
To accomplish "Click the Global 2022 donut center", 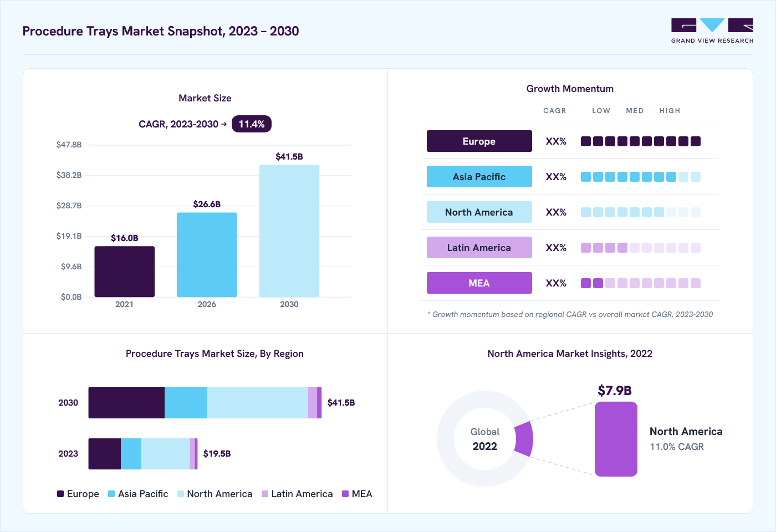I will (485, 439).
